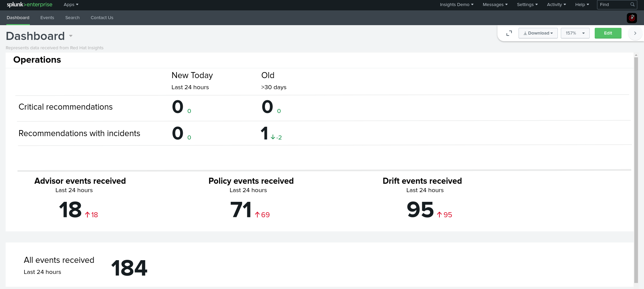Screen dimensions: 644x289
Task: Click the Drift events received heading
Action: tap(422, 181)
